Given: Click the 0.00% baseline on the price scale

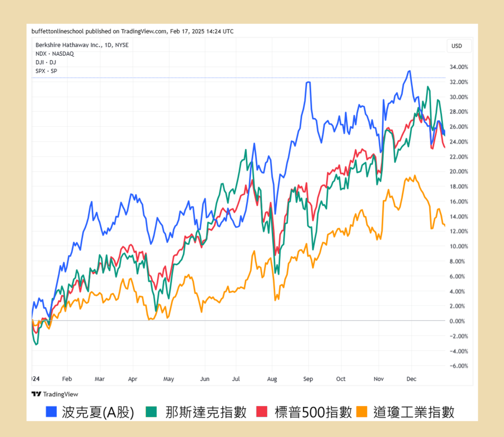Looking at the screenshot, I should pos(456,321).
